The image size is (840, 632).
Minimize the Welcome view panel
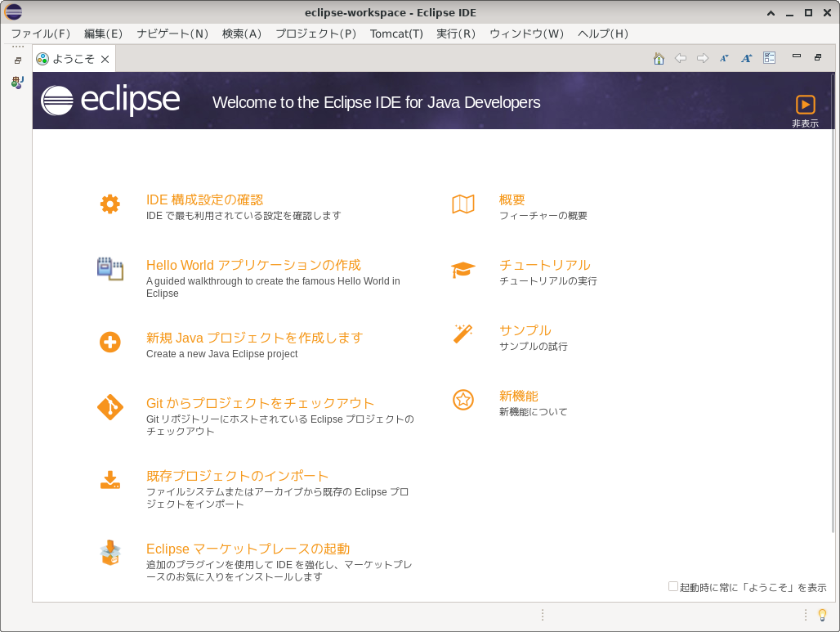point(797,56)
